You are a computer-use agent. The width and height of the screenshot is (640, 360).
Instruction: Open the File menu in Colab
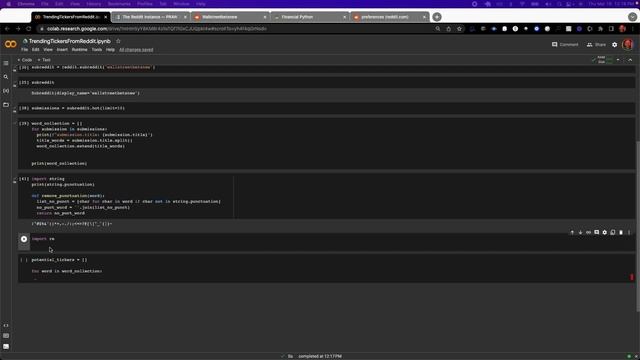click(24, 50)
